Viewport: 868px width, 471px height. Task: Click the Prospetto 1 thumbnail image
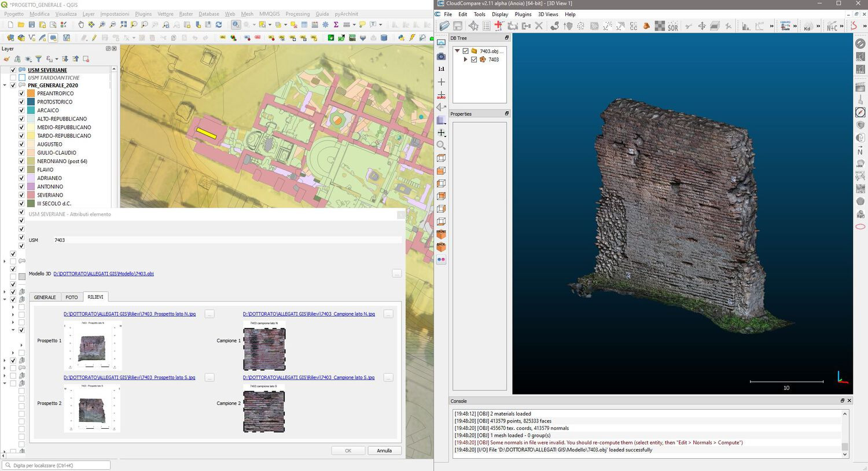click(93, 345)
